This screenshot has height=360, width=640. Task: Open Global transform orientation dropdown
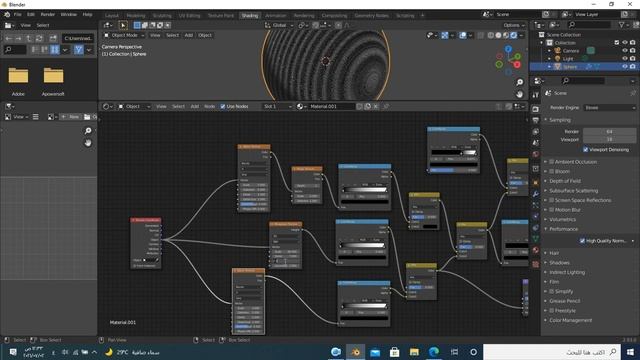point(279,25)
